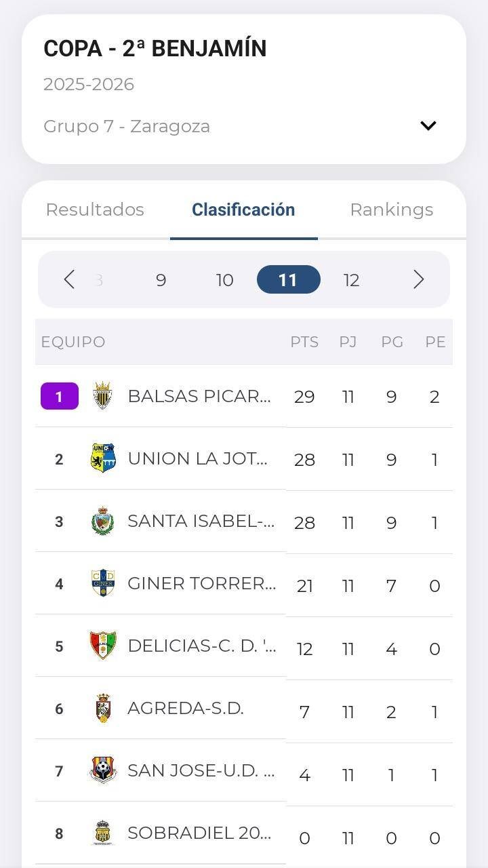Tap the Sobradiel team badge icon
Image resolution: width=488 pixels, height=868 pixels.
103,833
